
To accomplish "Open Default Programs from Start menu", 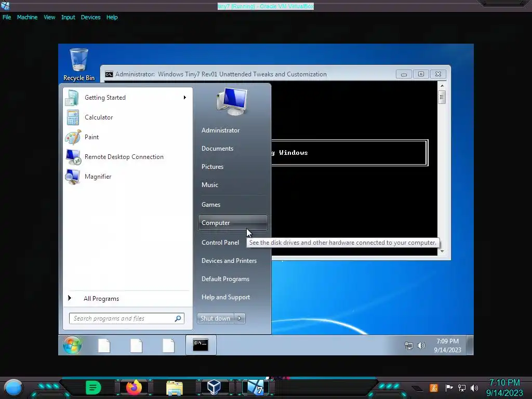I will coord(225,279).
